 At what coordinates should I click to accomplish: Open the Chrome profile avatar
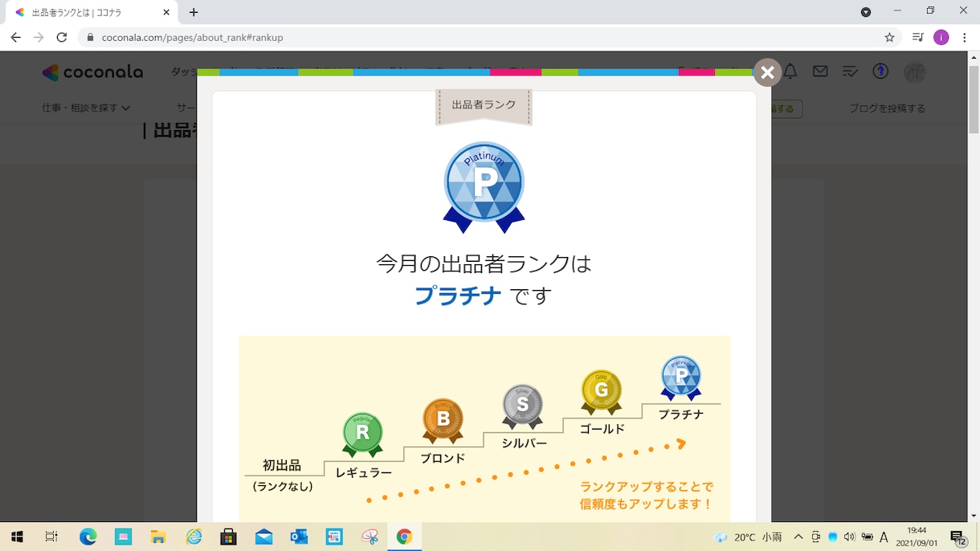941,37
